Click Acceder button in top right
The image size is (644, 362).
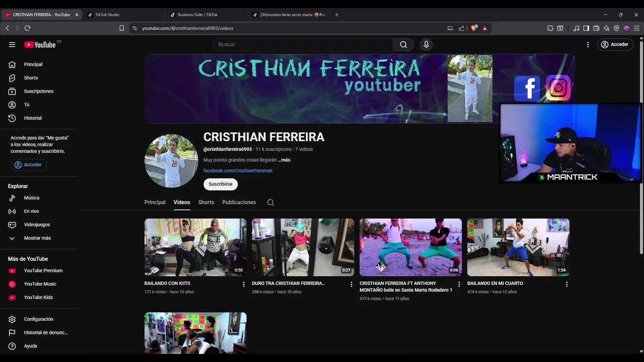click(x=615, y=44)
